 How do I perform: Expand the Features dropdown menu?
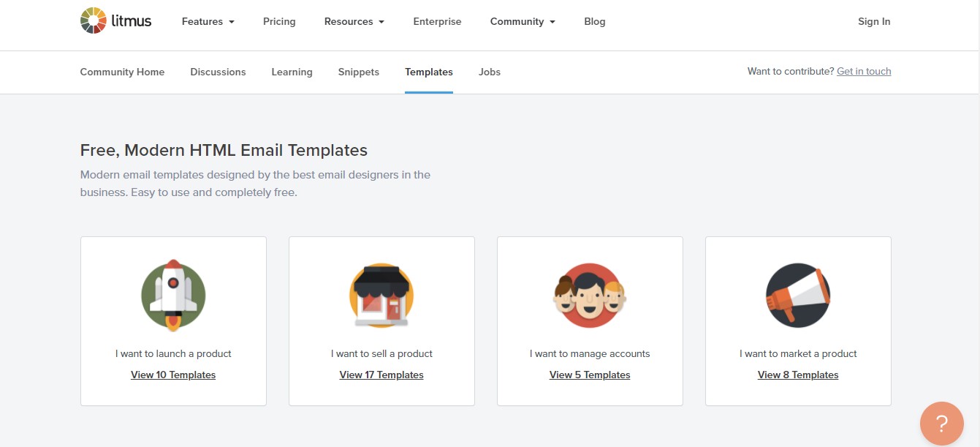pyautogui.click(x=208, y=22)
